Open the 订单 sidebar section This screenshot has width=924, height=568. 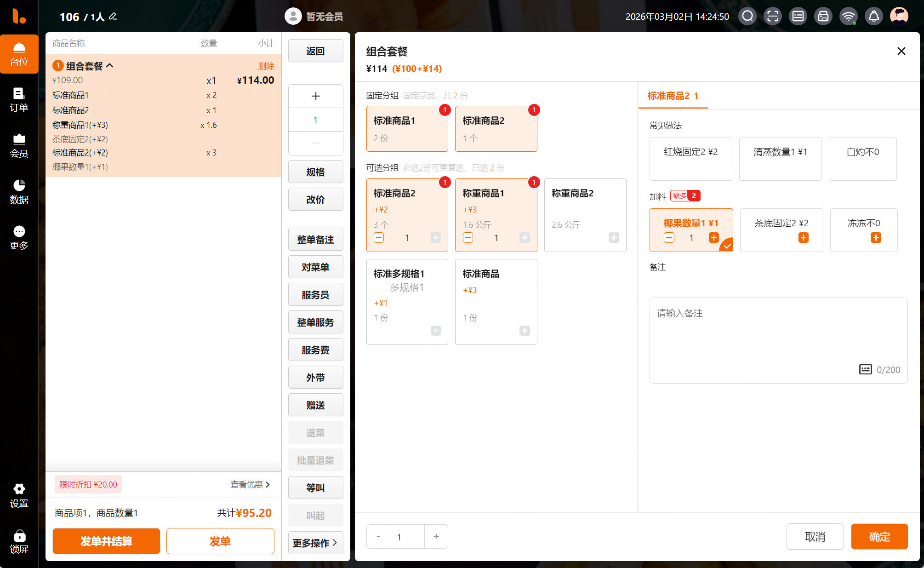(x=19, y=100)
